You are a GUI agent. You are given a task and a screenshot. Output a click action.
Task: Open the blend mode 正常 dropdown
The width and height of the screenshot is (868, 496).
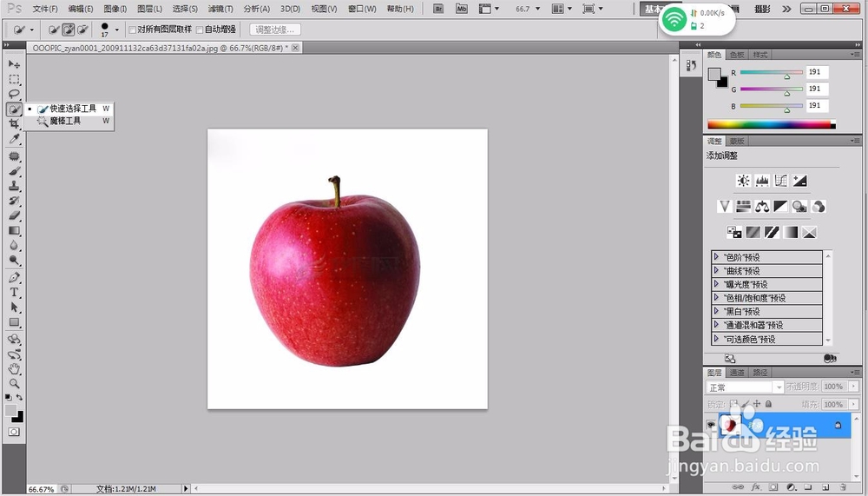(x=745, y=387)
